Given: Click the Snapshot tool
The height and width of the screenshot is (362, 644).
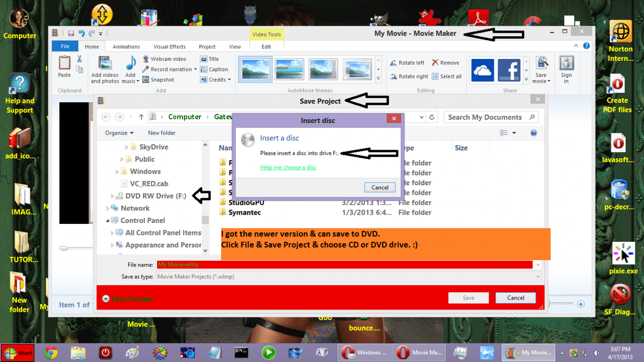Looking at the screenshot, I should point(158,80).
